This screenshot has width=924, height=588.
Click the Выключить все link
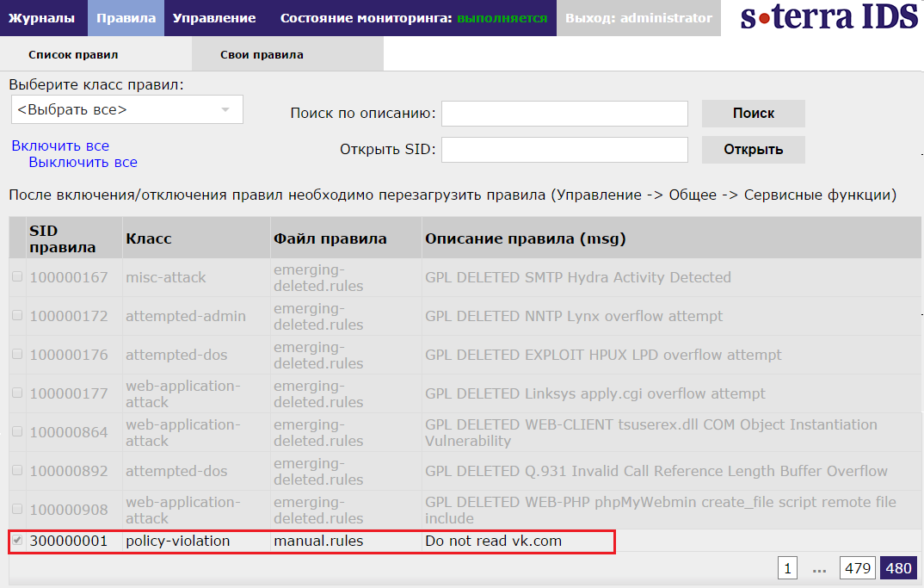pyautogui.click(x=83, y=162)
